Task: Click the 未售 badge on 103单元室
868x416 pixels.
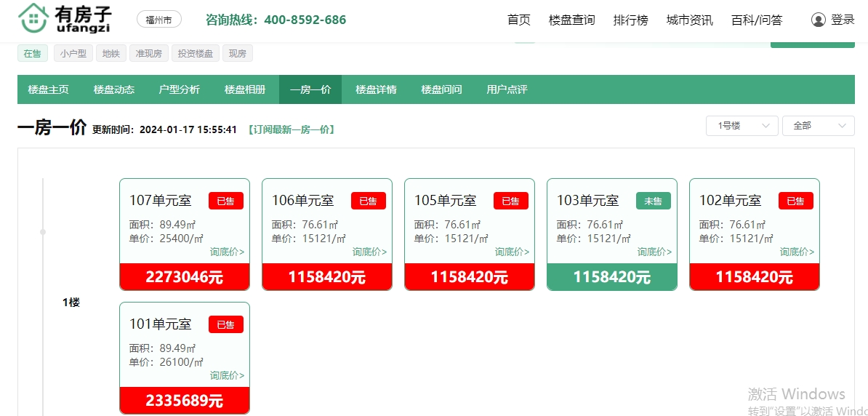Action: coord(653,201)
